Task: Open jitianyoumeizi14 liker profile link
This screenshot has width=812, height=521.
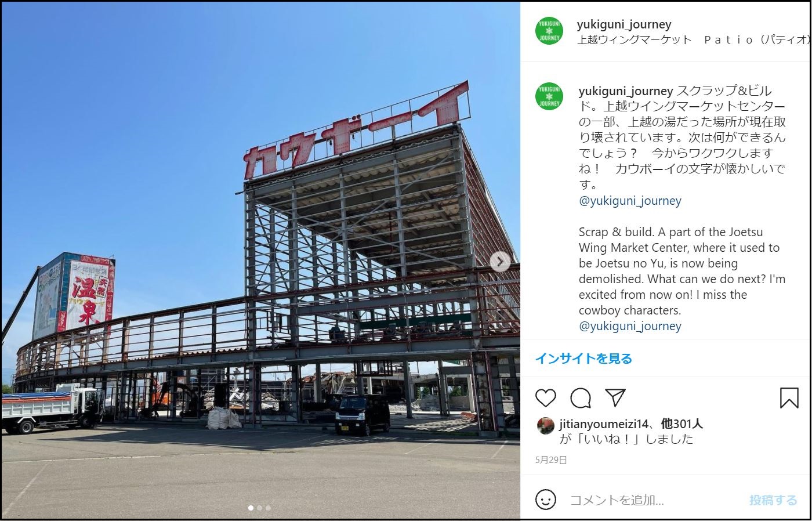Action: 604,424
